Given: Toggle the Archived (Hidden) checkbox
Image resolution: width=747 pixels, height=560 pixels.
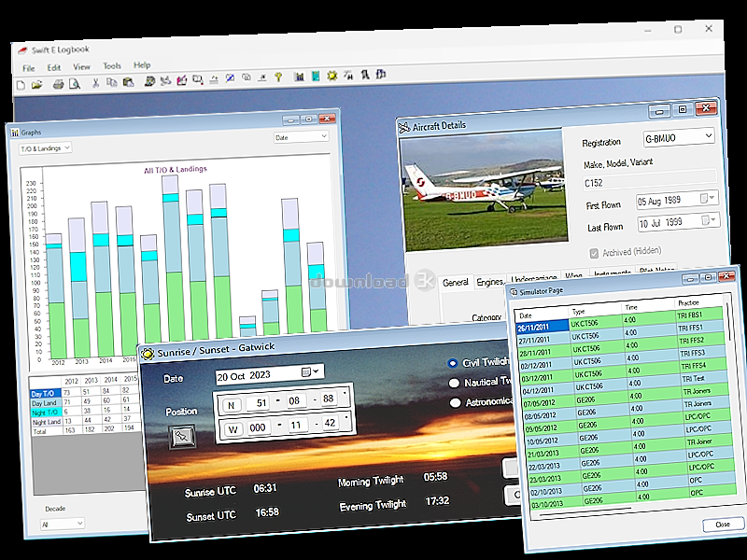Looking at the screenshot, I should pos(594,253).
